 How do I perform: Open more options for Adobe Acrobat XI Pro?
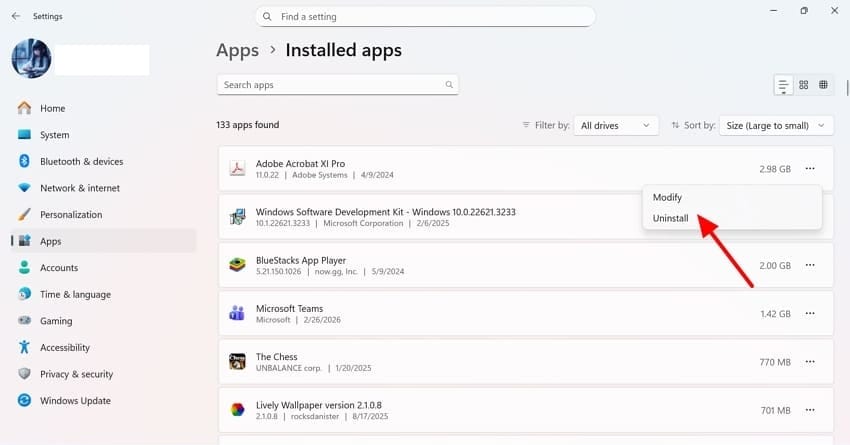(810, 169)
